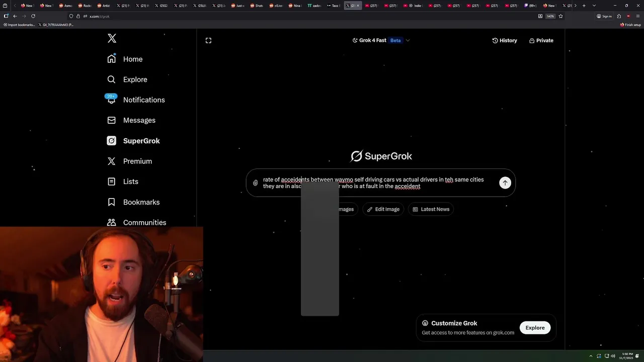This screenshot has width=644, height=362.
Task: Click the Edit Image suggestion chip
Action: pos(383,209)
